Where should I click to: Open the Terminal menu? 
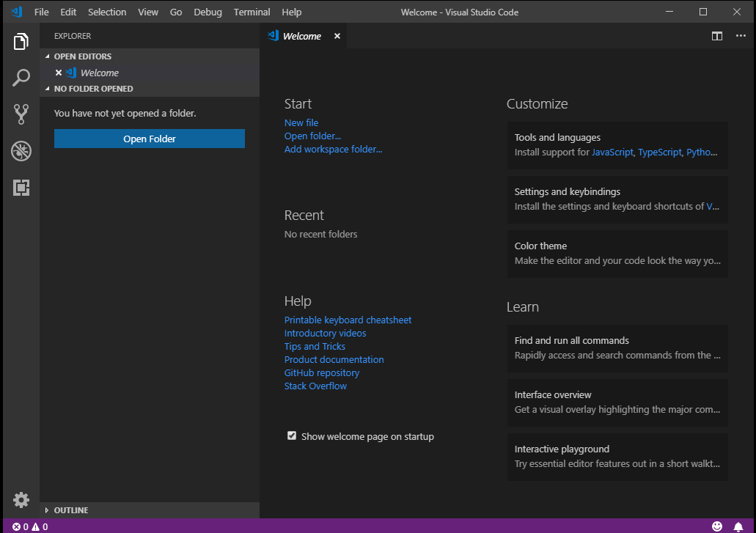[252, 12]
